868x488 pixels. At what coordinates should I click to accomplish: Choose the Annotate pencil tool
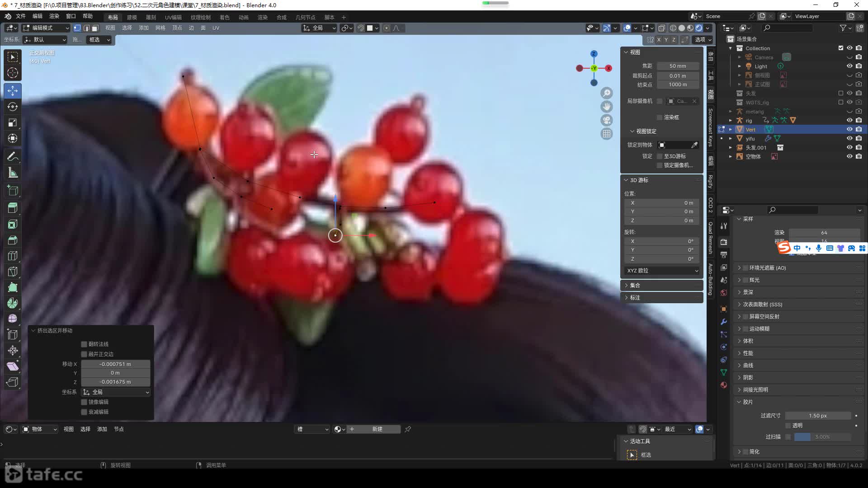click(x=13, y=156)
